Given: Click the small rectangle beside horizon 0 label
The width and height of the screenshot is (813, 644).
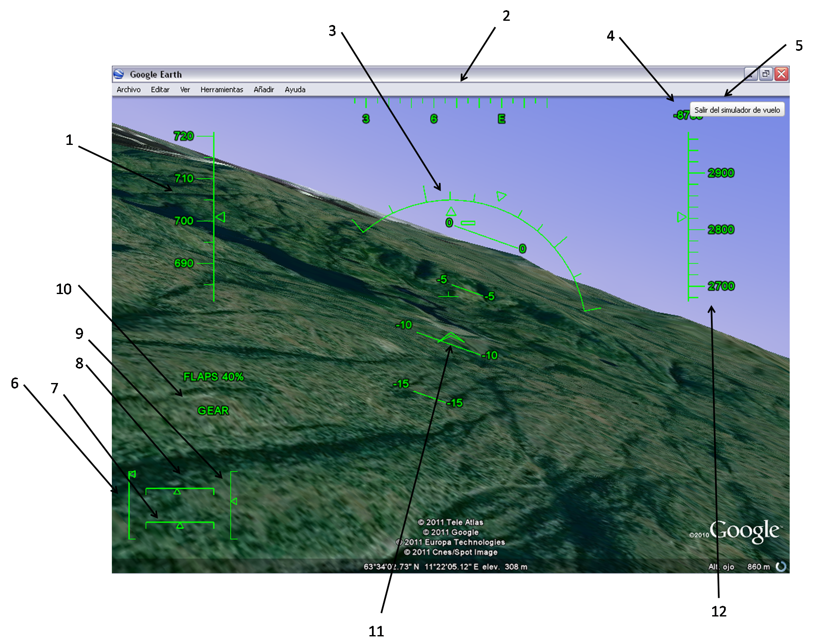Looking at the screenshot, I should click(x=468, y=223).
